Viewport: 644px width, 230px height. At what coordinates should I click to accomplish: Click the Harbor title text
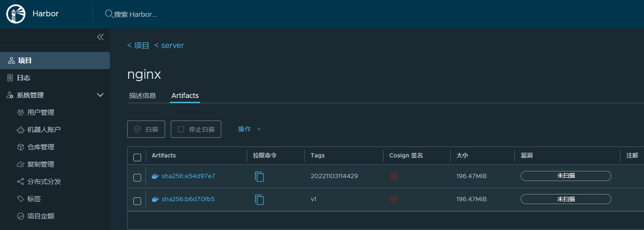(46, 13)
